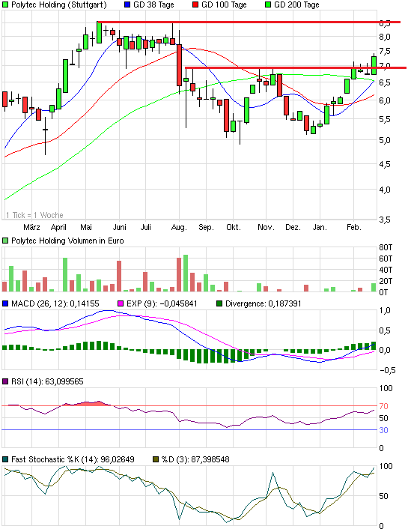Click the 5,0 price axis label
The image size is (408, 532).
[385, 140]
